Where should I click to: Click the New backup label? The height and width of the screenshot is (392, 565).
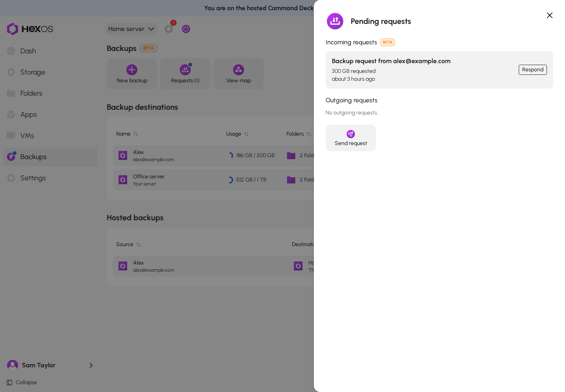132,81
